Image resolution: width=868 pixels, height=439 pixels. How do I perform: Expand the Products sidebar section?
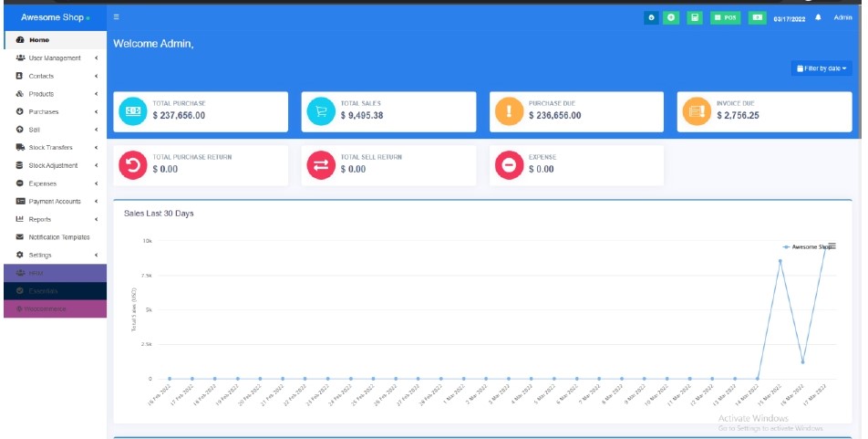point(55,94)
